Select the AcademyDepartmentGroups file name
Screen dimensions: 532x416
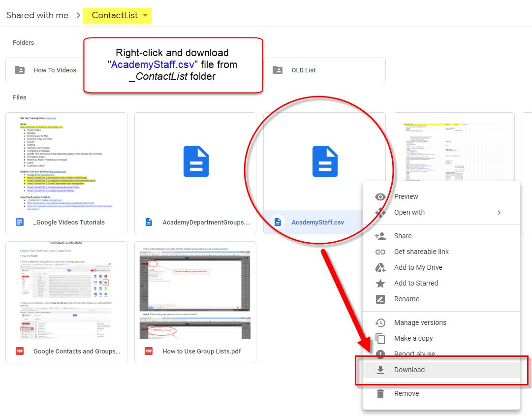click(x=206, y=222)
